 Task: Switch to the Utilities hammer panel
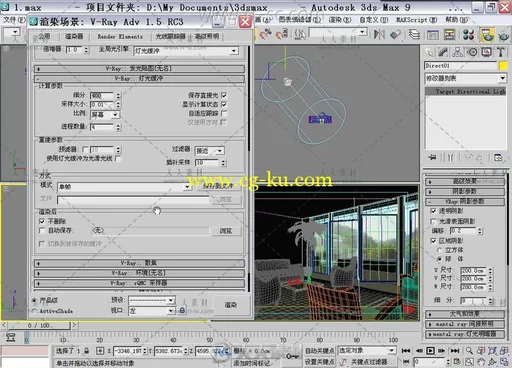pyautogui.click(x=500, y=52)
